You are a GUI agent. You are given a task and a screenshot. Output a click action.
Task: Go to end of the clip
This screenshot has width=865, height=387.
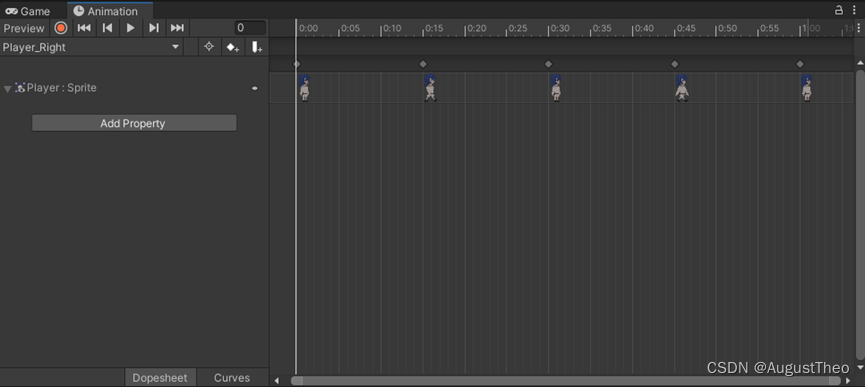177,28
